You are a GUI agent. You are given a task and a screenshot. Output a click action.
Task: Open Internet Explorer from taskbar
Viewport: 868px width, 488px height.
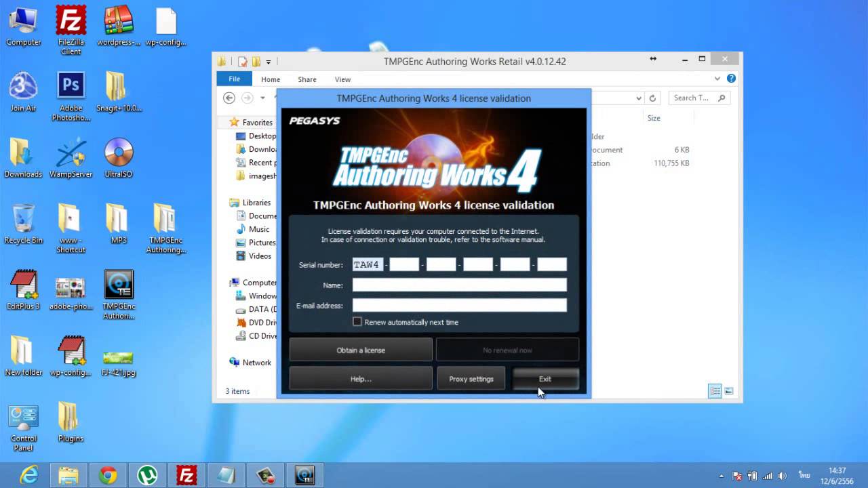click(x=29, y=476)
